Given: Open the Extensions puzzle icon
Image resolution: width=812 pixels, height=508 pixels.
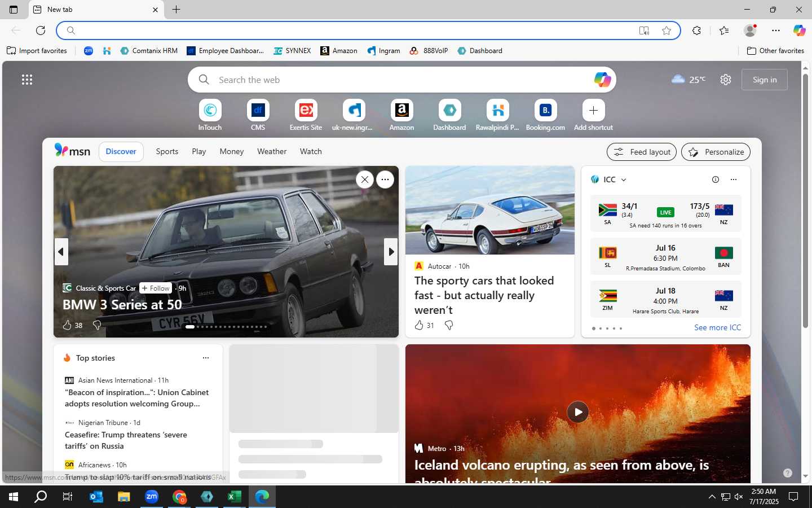Looking at the screenshot, I should click(697, 30).
